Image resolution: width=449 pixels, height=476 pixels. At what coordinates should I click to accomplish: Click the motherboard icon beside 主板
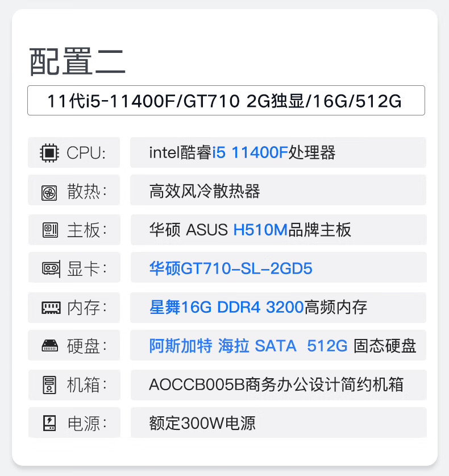50,230
